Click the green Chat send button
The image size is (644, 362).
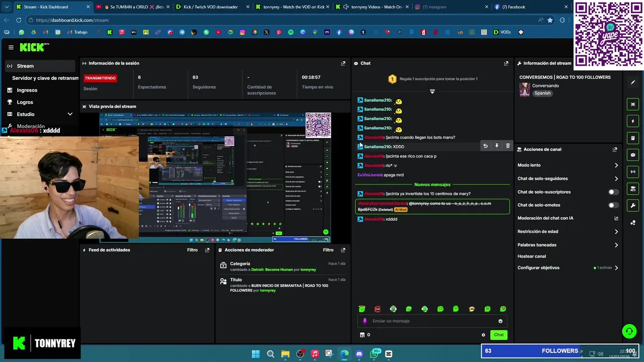pyautogui.click(x=499, y=335)
